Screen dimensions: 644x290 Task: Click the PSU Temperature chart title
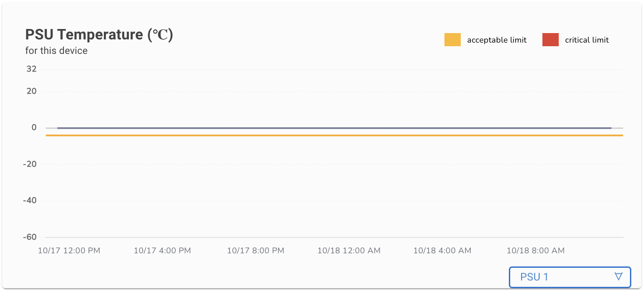click(99, 35)
